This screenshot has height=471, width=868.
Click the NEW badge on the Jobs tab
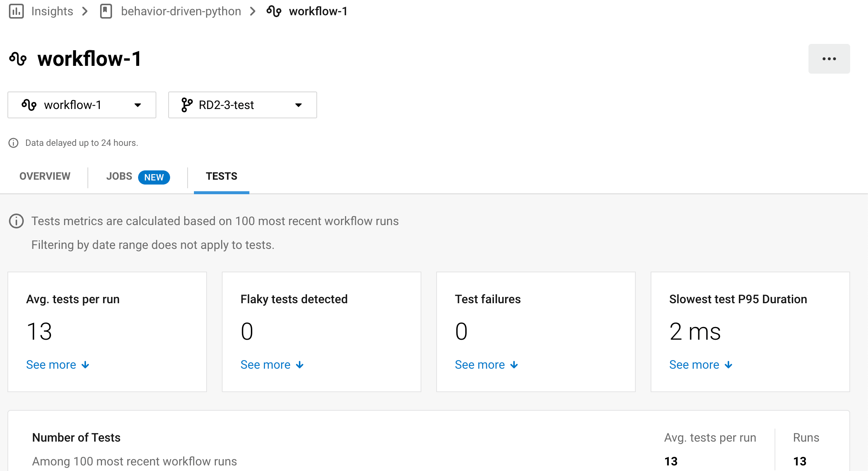(x=154, y=177)
